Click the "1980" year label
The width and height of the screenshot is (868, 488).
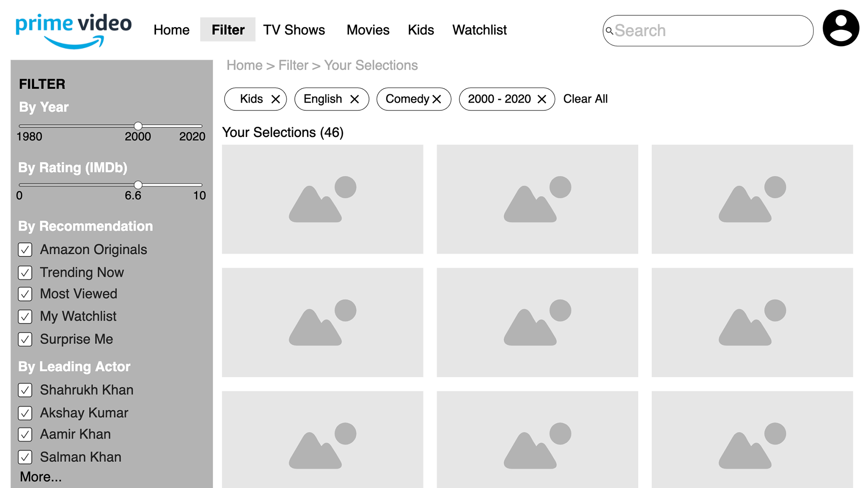[29, 136]
